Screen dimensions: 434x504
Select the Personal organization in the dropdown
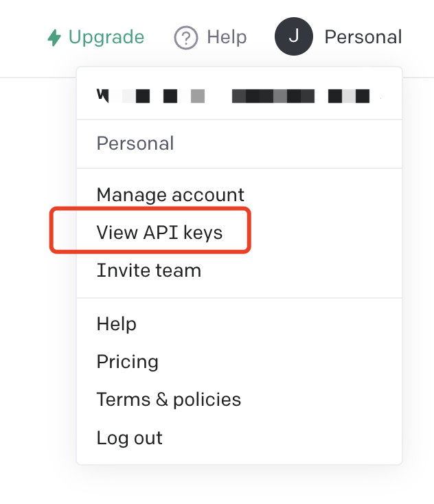135,144
